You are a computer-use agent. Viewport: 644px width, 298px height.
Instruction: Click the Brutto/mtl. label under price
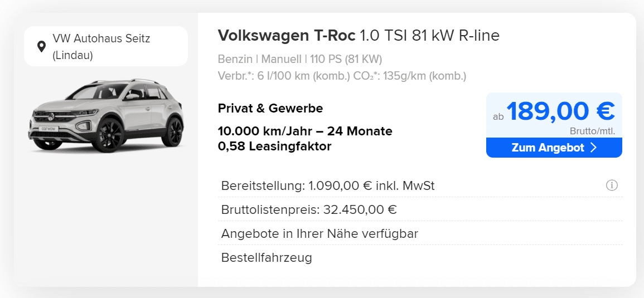593,131
